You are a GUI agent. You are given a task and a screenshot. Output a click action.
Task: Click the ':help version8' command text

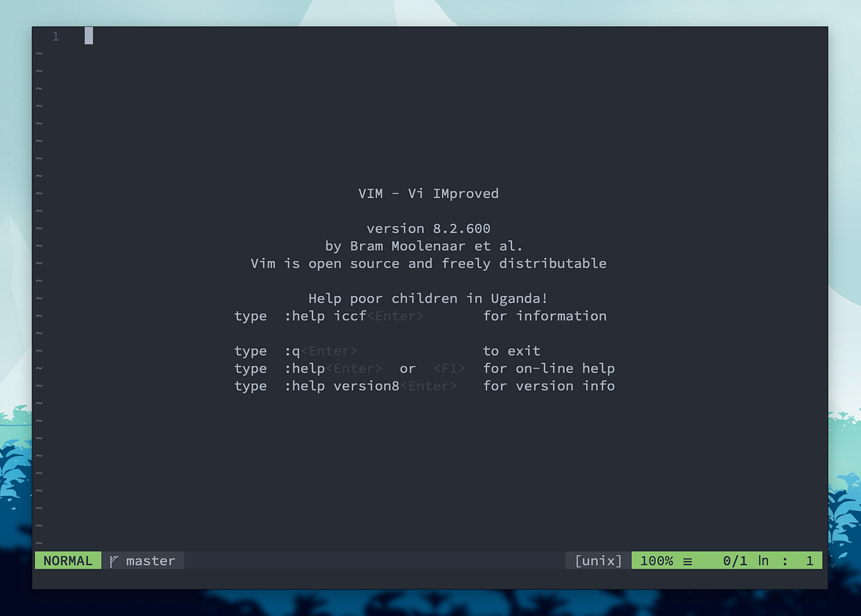pyautogui.click(x=342, y=386)
